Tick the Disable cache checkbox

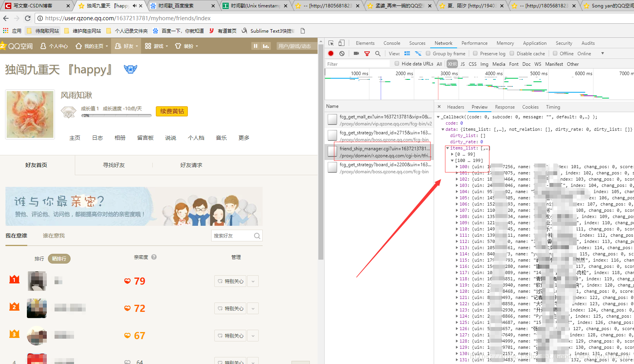point(512,53)
